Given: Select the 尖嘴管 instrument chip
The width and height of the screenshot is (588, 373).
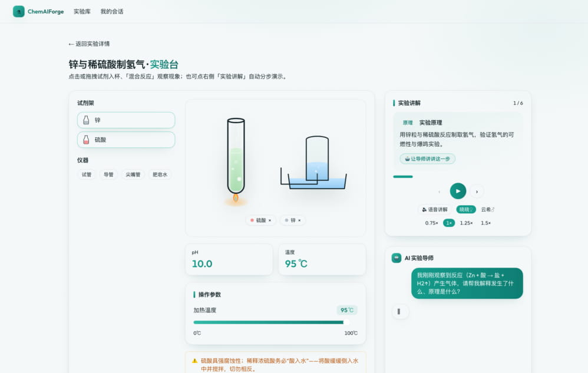Looking at the screenshot, I should (133, 174).
